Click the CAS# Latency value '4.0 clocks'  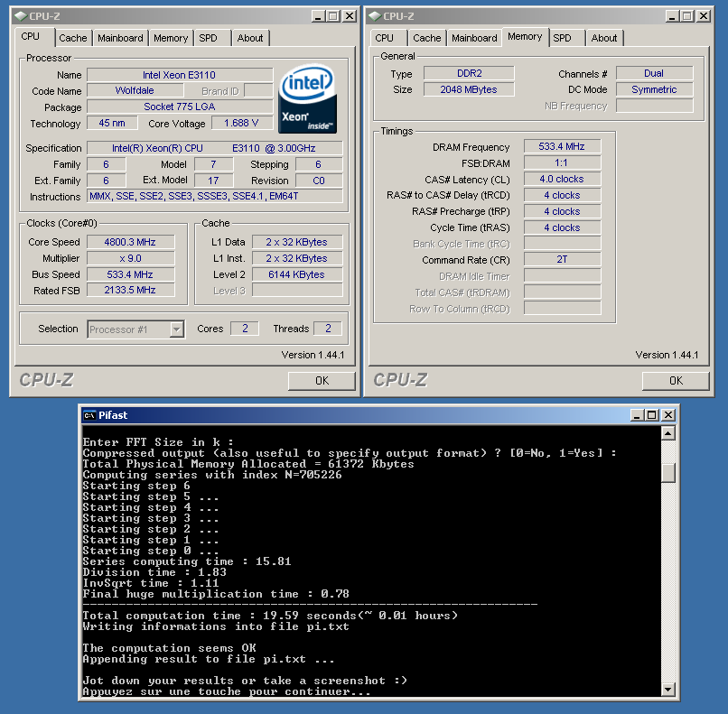(562, 179)
